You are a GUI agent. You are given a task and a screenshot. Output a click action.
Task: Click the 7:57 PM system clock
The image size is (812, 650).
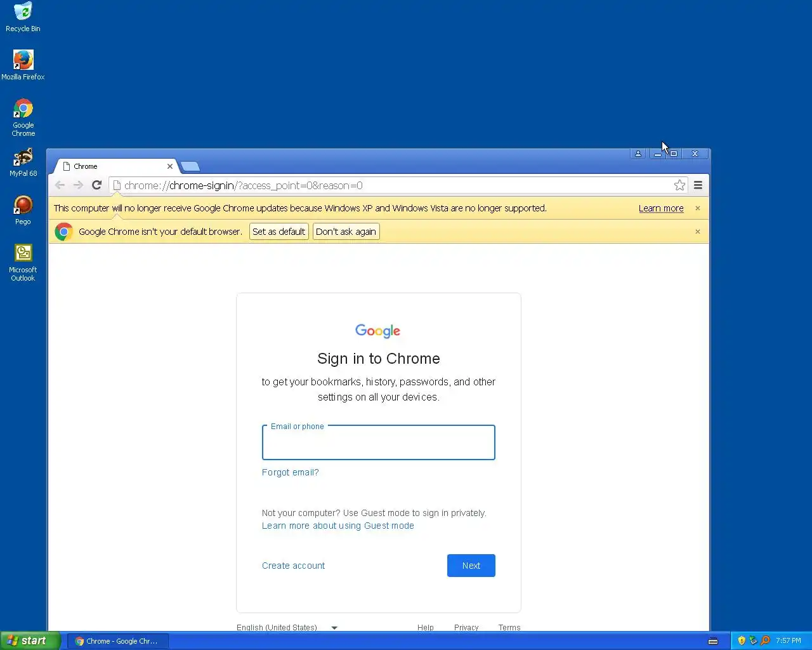coord(789,640)
